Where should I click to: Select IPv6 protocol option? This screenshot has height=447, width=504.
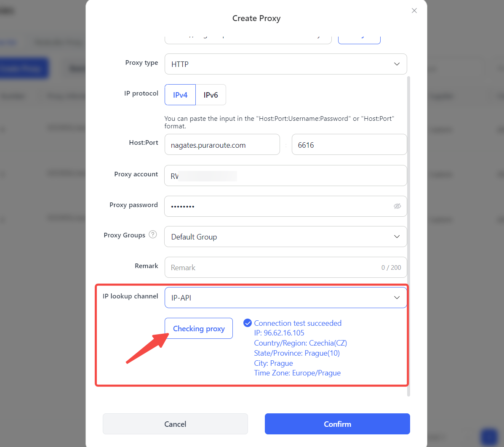click(x=211, y=95)
